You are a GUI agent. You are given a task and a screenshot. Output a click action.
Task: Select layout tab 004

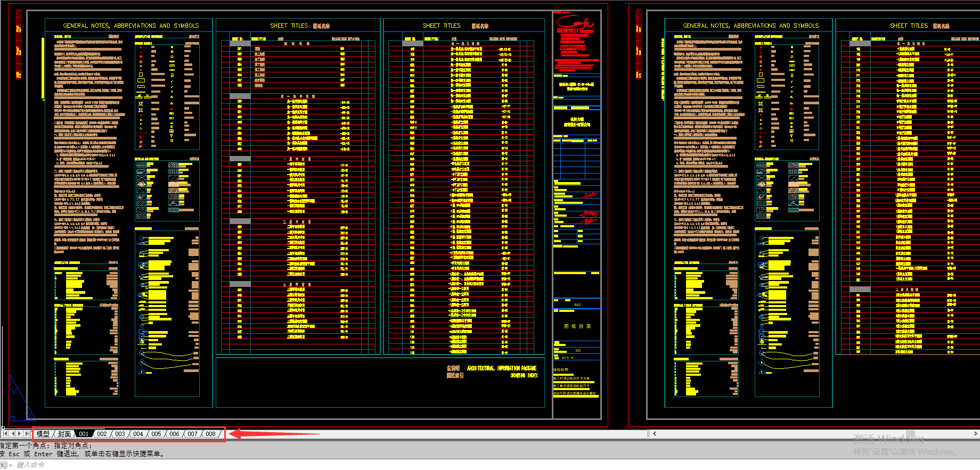tap(138, 434)
